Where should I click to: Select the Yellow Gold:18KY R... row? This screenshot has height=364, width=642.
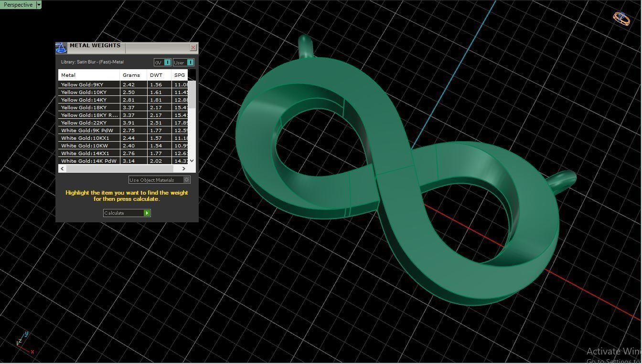123,115
